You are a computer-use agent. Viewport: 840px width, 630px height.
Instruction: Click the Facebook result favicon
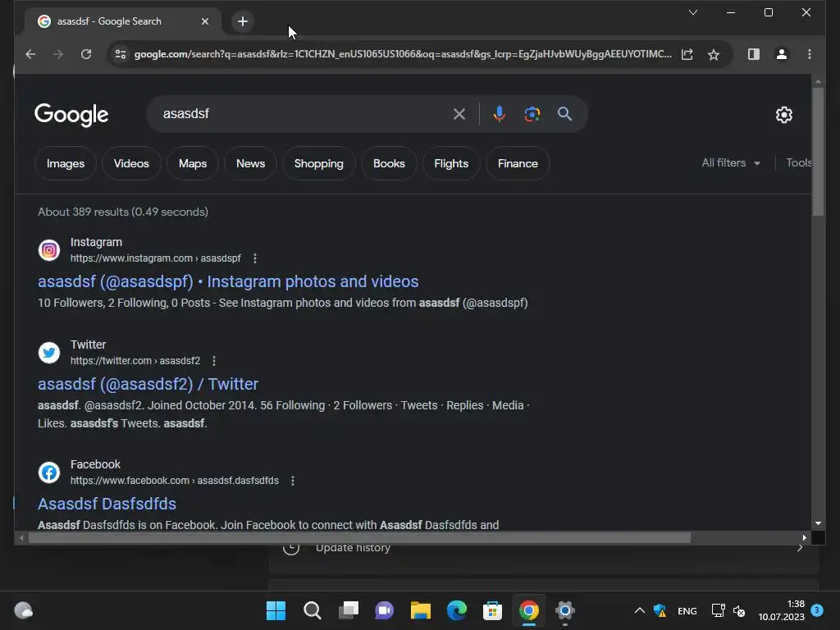48,472
